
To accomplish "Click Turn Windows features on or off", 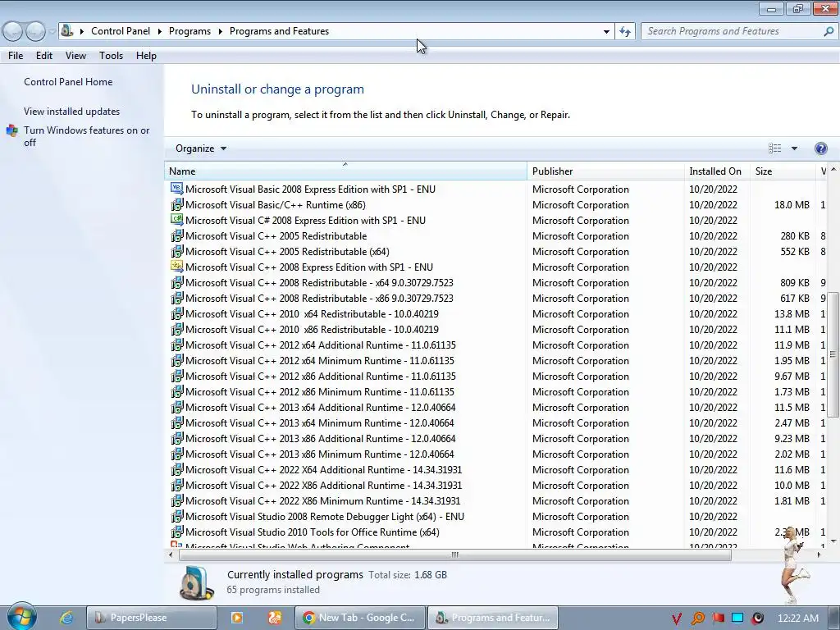I will click(86, 136).
